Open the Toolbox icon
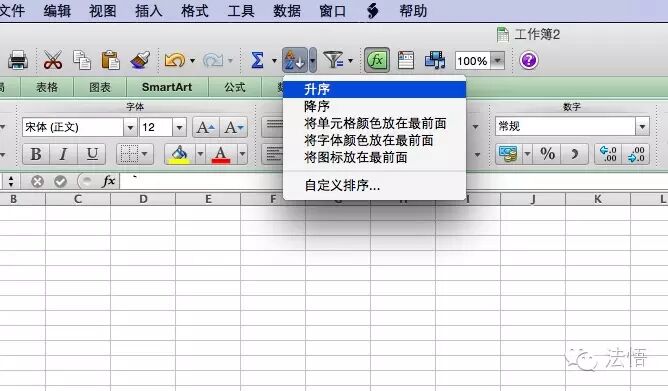668x391 pixels. tap(406, 60)
